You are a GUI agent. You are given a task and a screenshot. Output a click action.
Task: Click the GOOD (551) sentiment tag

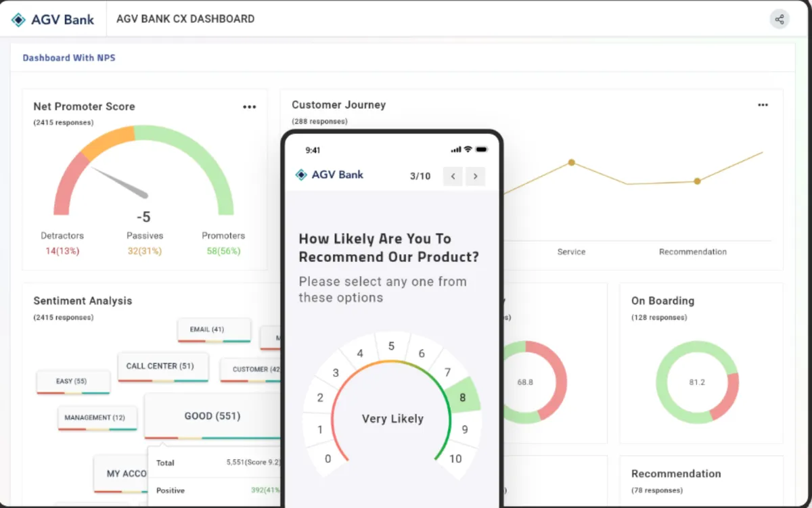212,416
